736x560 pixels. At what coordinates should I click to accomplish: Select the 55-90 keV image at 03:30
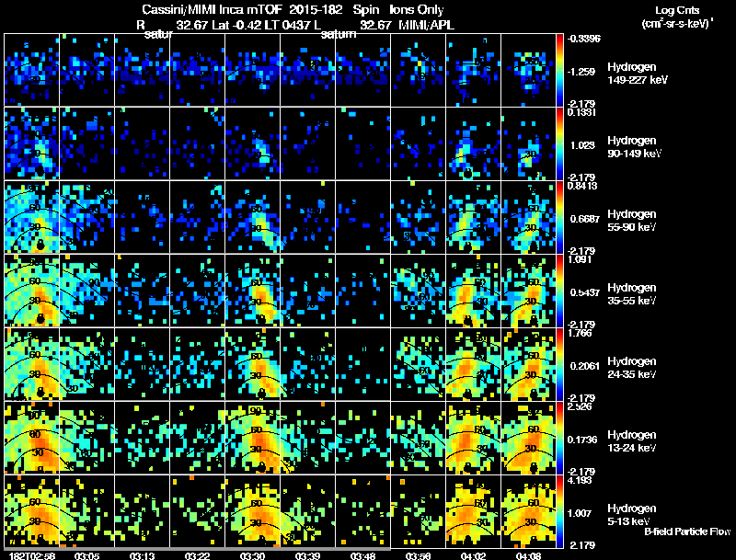tap(252, 217)
